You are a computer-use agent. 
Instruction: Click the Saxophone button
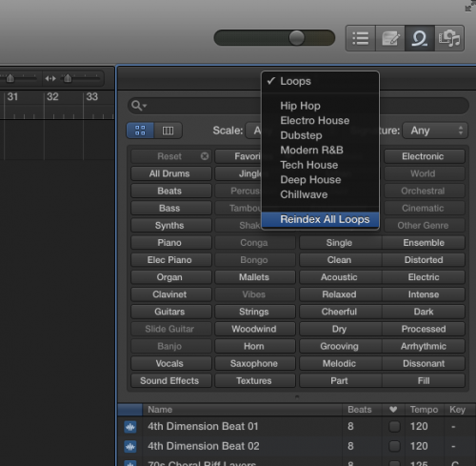click(x=255, y=363)
